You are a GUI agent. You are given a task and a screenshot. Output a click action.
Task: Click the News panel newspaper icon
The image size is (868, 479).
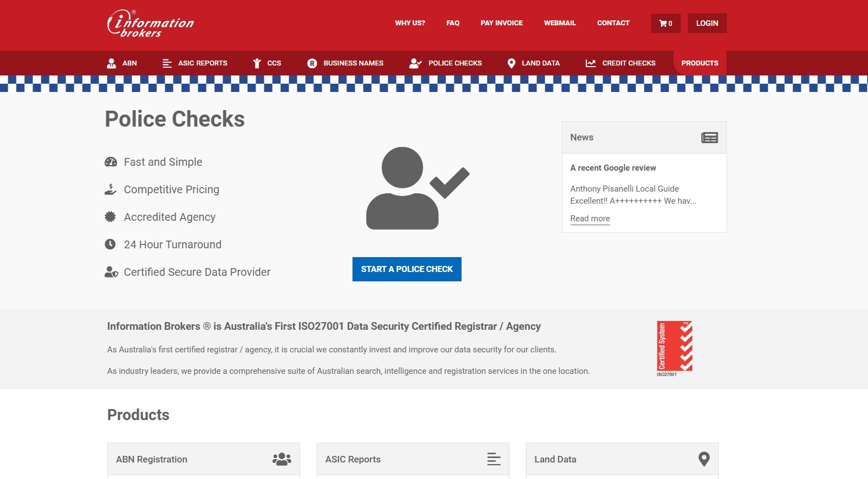pos(709,138)
